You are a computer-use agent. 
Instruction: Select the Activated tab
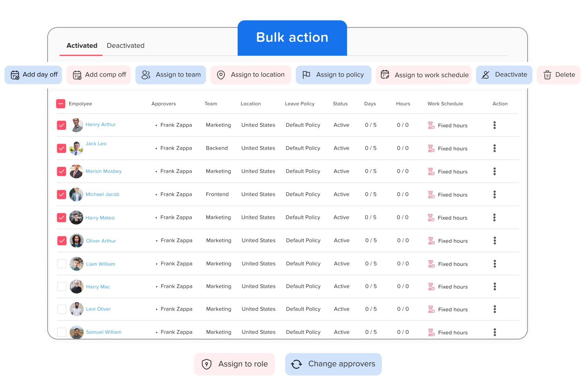click(82, 46)
